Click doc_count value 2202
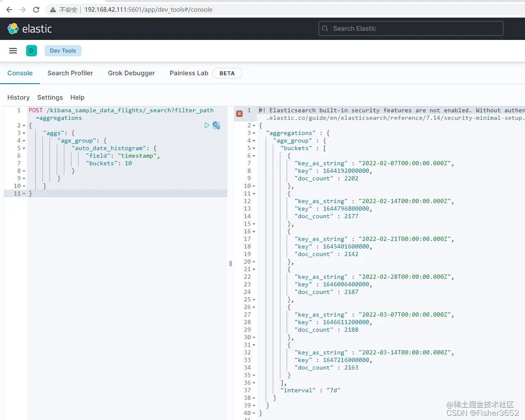 point(351,178)
